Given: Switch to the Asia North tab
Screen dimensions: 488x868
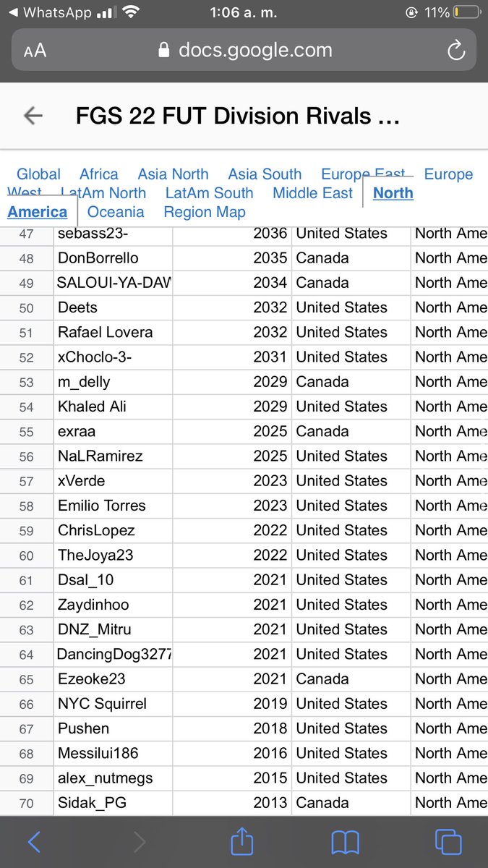Looking at the screenshot, I should (x=173, y=174).
